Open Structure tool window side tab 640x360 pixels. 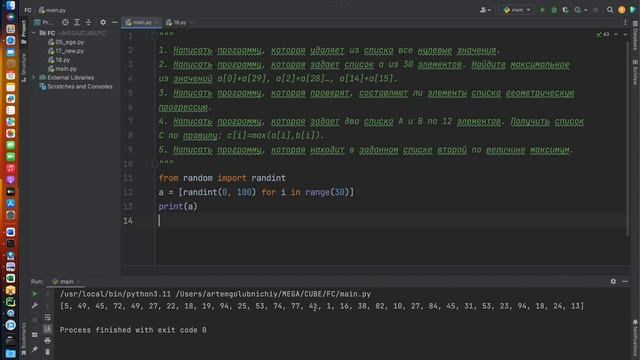(x=24, y=67)
